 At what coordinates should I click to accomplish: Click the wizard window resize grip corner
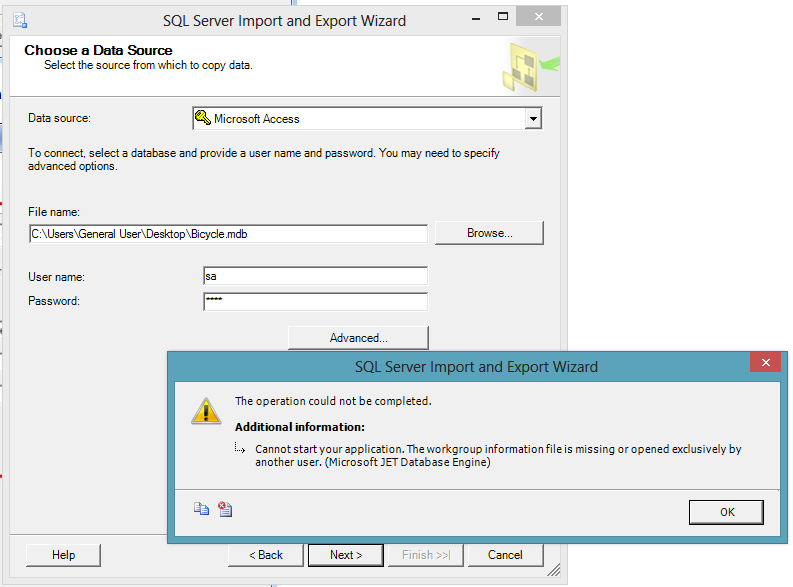point(554,570)
